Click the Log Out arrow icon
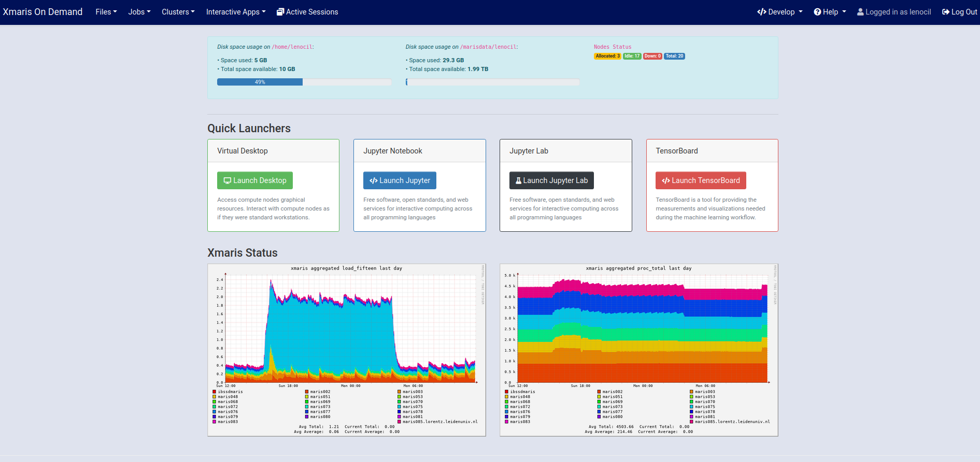 tap(945, 12)
